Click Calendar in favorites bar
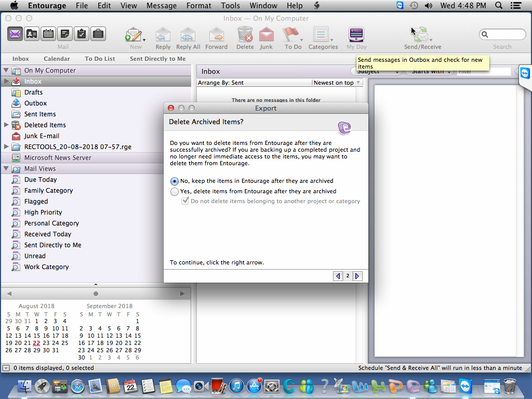Screen dimensions: 532x399 (57, 59)
